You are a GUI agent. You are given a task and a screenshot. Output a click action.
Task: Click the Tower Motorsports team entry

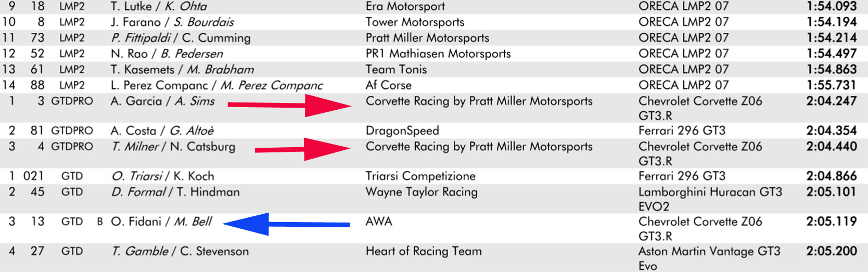pos(415,22)
